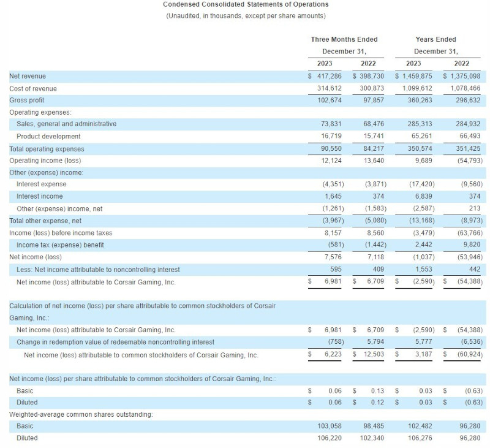Click the 1,459,875 net revenue value

417,76
